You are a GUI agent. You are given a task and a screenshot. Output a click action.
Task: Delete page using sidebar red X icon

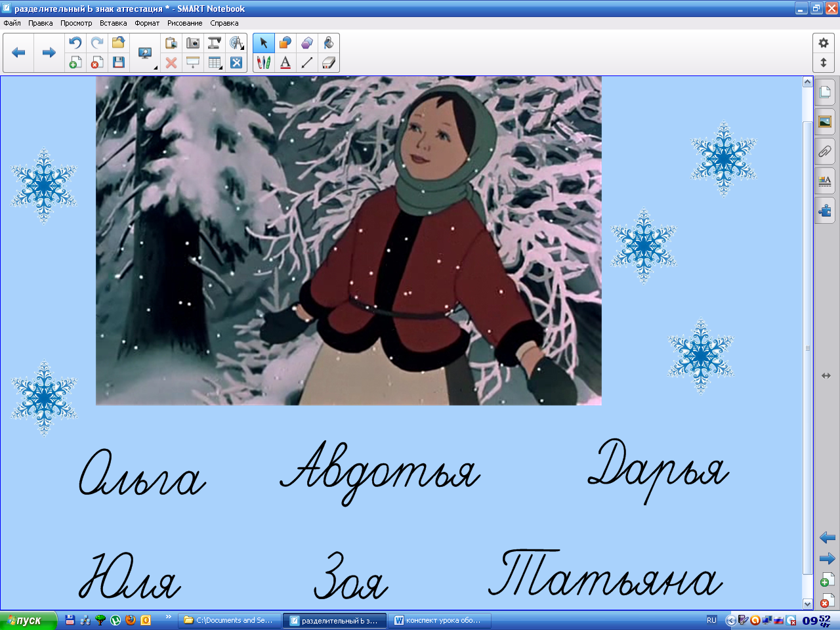click(827, 600)
